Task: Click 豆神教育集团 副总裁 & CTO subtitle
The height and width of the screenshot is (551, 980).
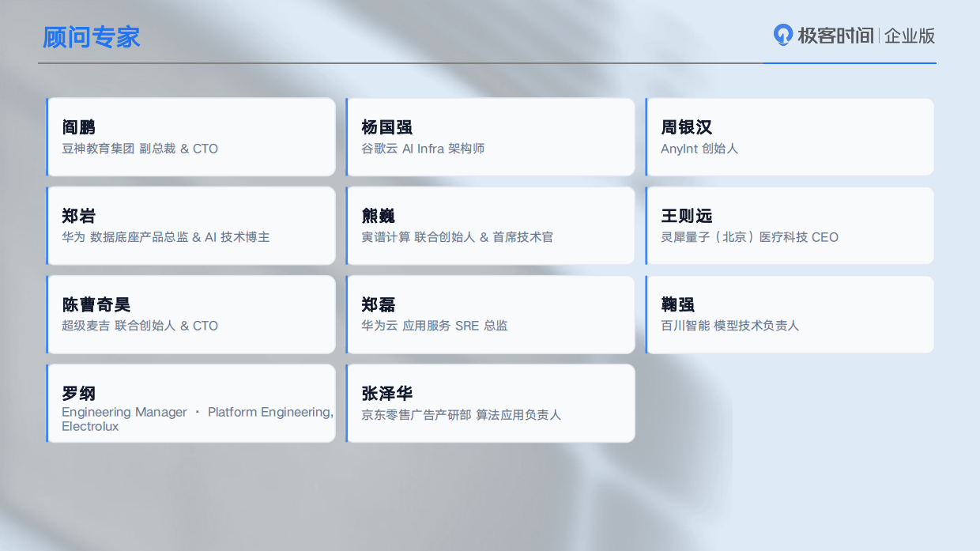Action: 140,149
